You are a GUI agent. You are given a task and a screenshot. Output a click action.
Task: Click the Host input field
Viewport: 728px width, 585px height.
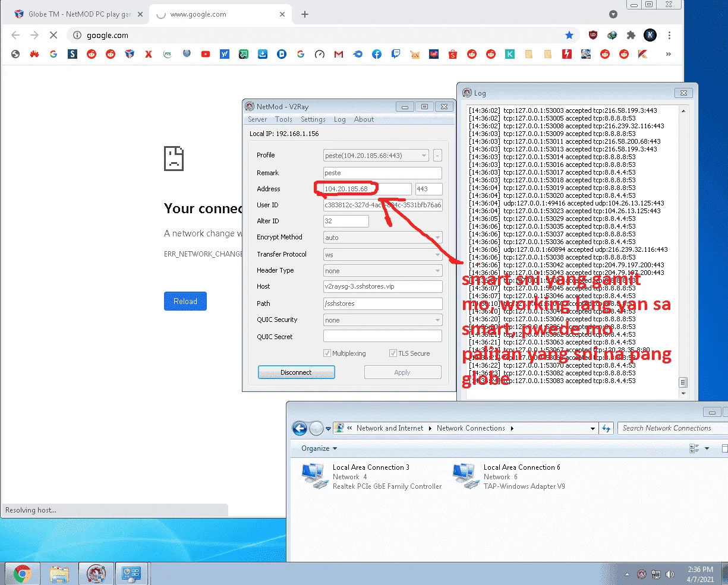pos(383,287)
